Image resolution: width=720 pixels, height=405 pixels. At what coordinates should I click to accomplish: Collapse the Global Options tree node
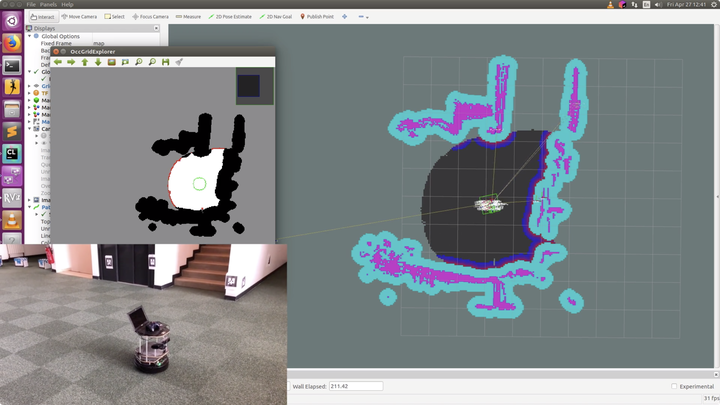tap(29, 36)
